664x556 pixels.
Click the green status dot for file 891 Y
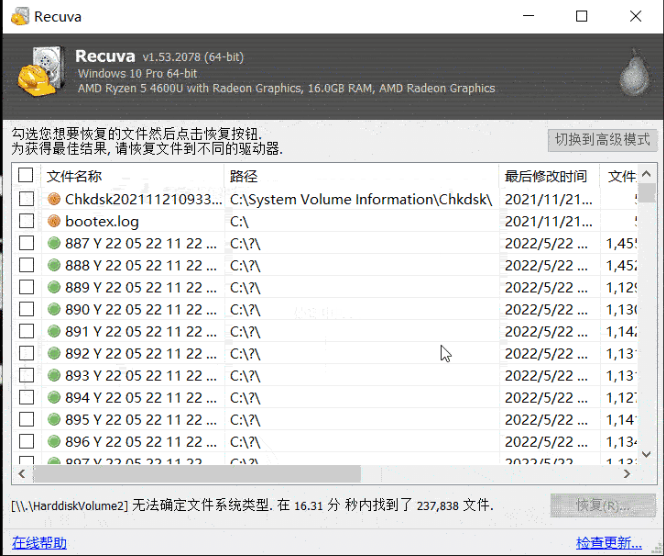[54, 331]
